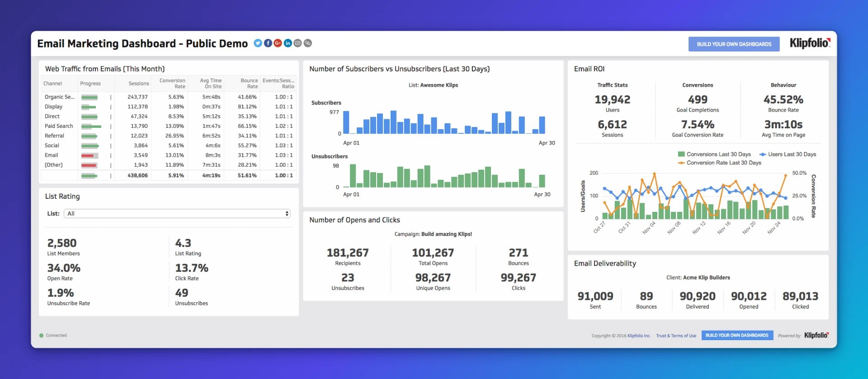Select the Referral channel name

54,136
